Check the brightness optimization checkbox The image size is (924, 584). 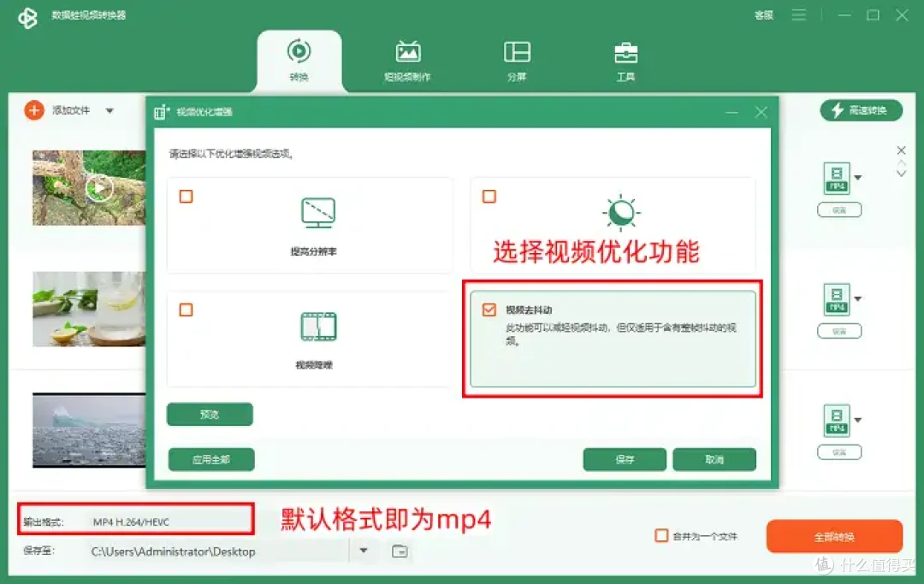tap(489, 196)
